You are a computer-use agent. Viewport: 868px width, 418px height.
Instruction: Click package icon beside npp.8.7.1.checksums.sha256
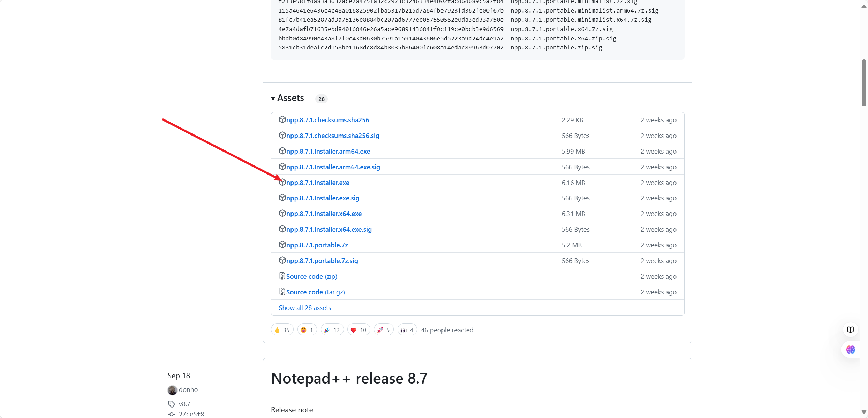282,120
